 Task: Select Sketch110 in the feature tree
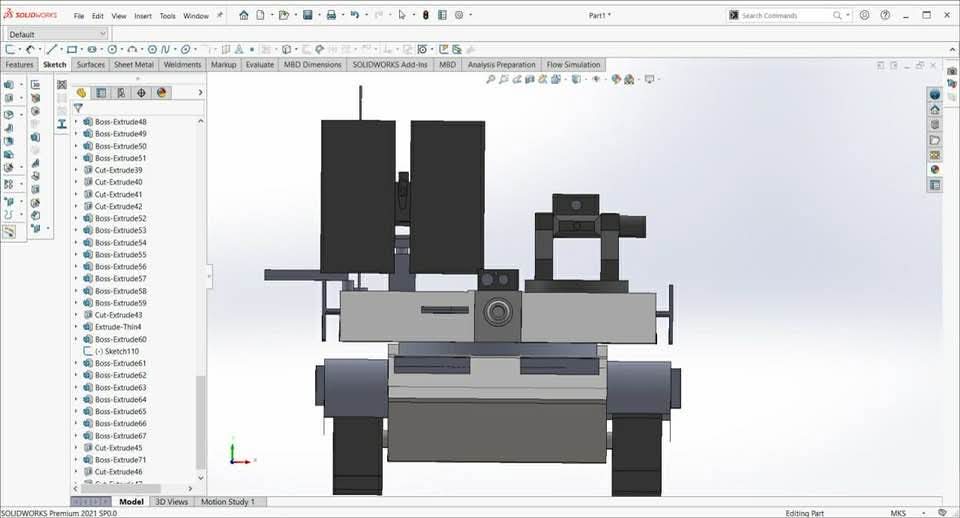click(120, 351)
